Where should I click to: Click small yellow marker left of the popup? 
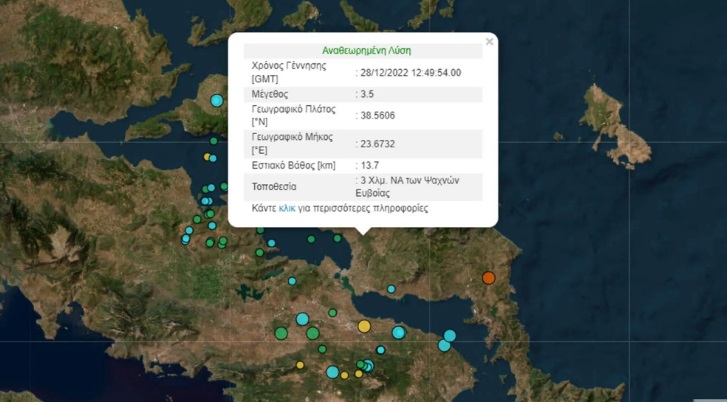click(x=208, y=157)
